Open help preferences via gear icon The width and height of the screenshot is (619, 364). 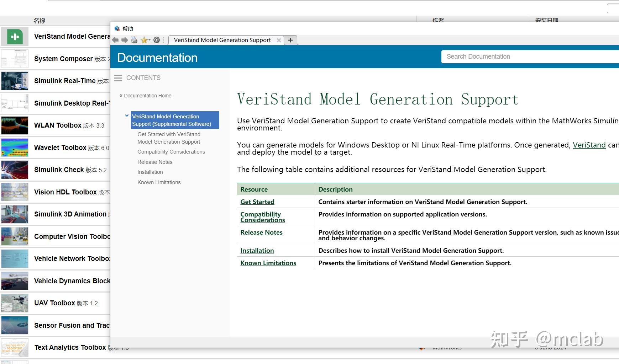157,40
